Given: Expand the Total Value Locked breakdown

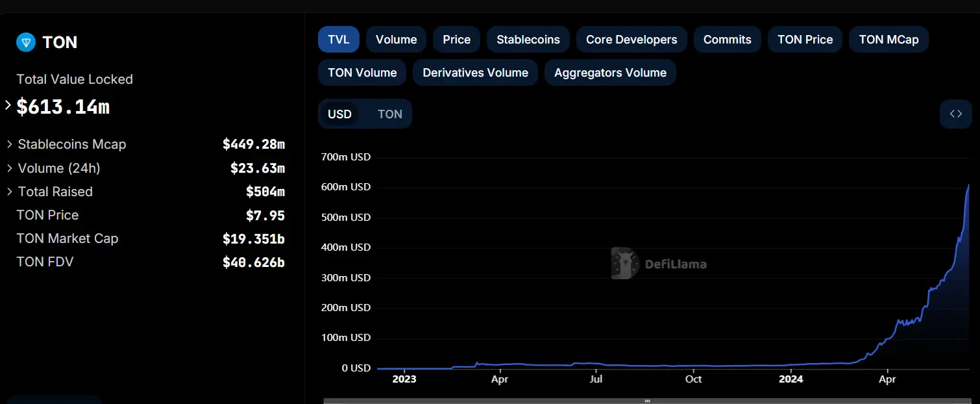Looking at the screenshot, I should tap(8, 105).
